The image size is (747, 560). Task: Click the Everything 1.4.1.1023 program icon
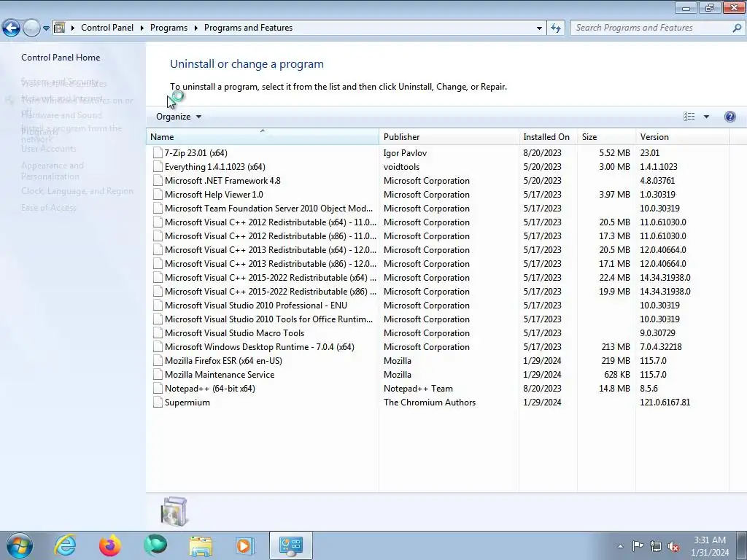click(158, 166)
